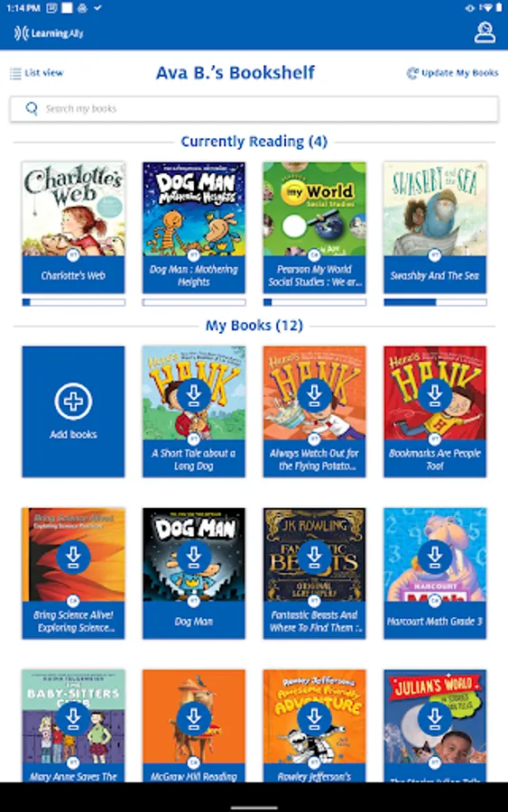Download Fantastic Beasts And Where To Find Them

pyautogui.click(x=314, y=557)
